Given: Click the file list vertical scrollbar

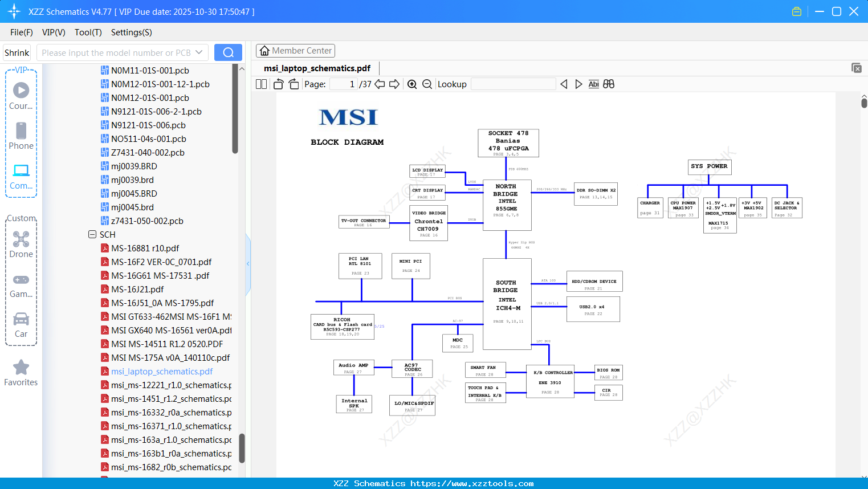Looking at the screenshot, I should pyautogui.click(x=235, y=108).
